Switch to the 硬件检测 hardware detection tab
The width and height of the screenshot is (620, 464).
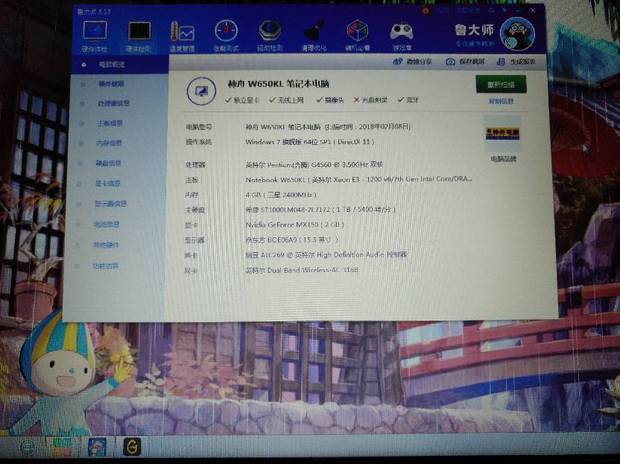[x=138, y=36]
